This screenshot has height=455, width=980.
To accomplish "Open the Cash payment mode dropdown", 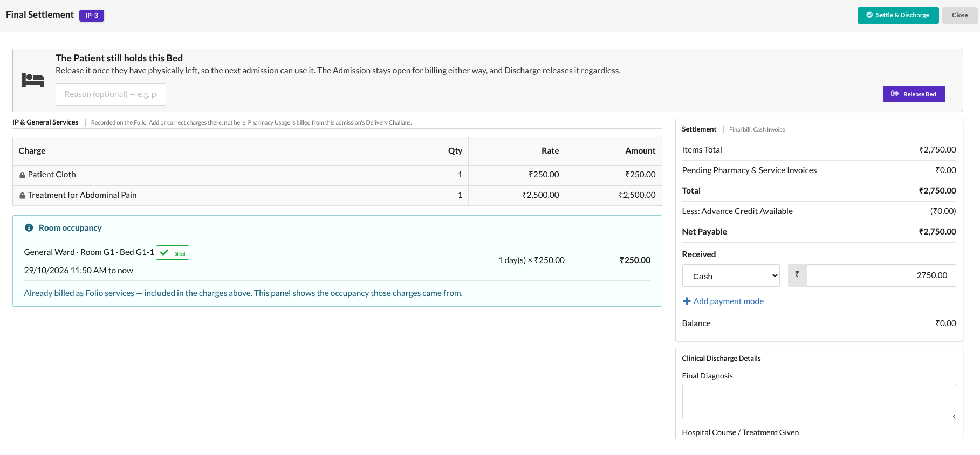I will coord(731,275).
